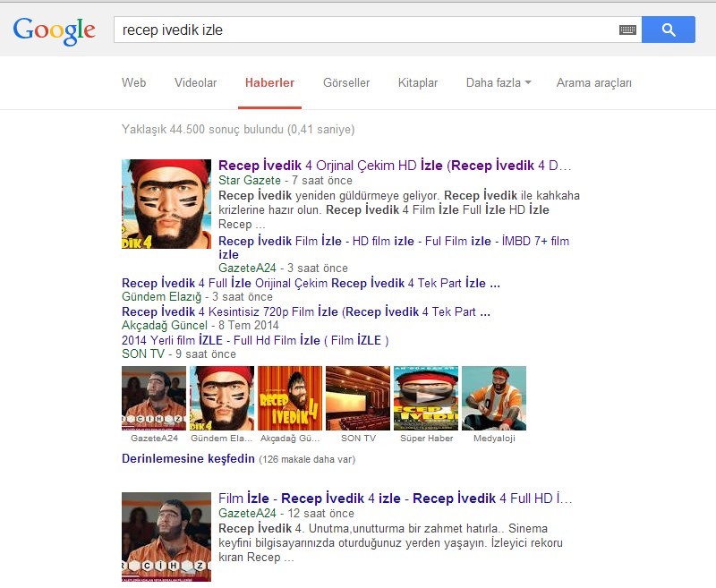
Task: Click the blue search magnifier button
Action: click(668, 30)
